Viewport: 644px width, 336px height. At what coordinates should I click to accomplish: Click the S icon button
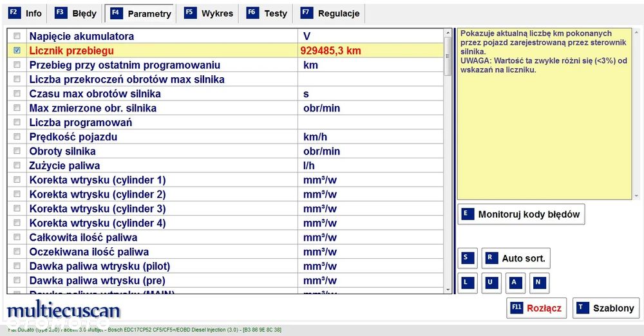point(468,259)
